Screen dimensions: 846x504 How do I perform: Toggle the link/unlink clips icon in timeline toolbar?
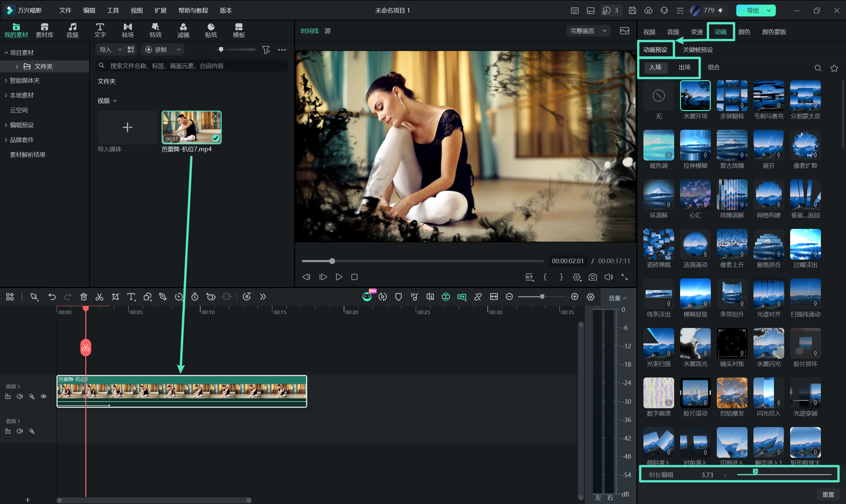(x=478, y=297)
